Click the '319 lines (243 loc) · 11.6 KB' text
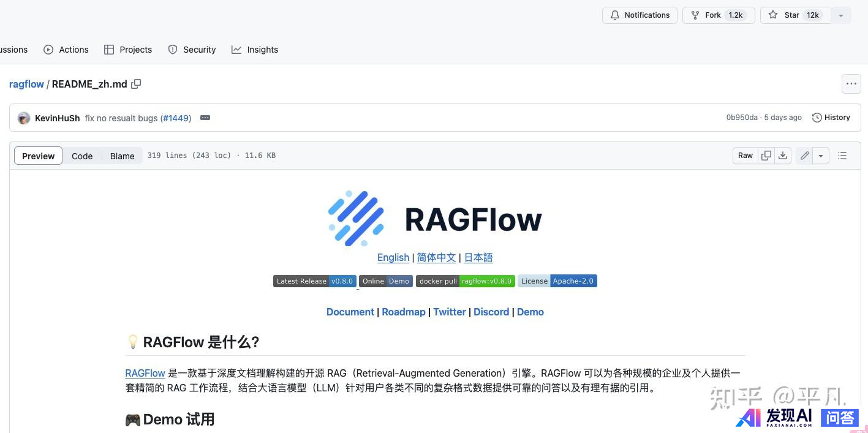The image size is (868, 433). tap(211, 156)
